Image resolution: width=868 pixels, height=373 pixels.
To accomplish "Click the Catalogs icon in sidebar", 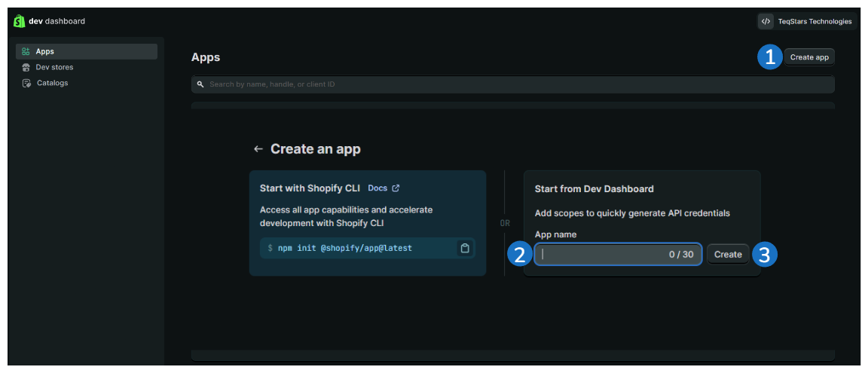I will pyautogui.click(x=26, y=83).
